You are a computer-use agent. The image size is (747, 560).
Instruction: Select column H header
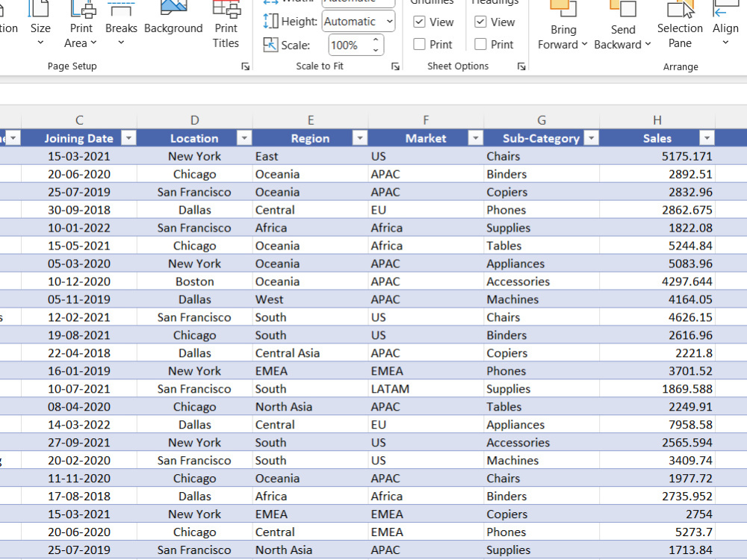(x=657, y=120)
